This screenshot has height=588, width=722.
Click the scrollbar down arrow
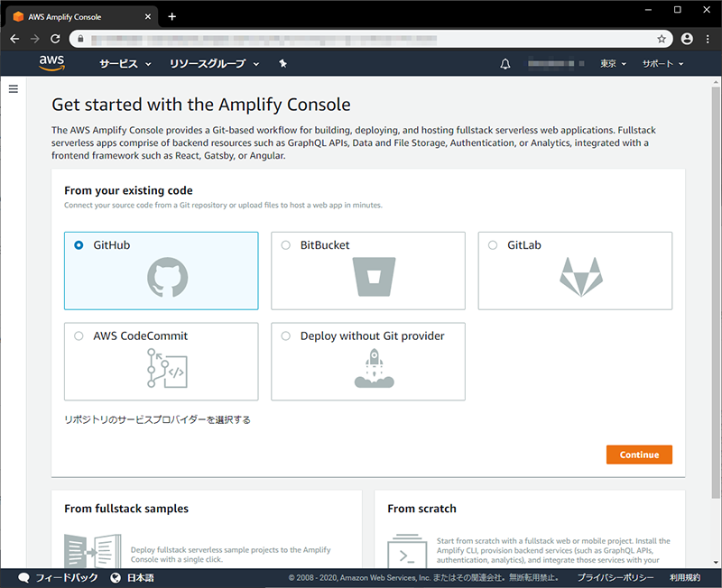coord(716,562)
